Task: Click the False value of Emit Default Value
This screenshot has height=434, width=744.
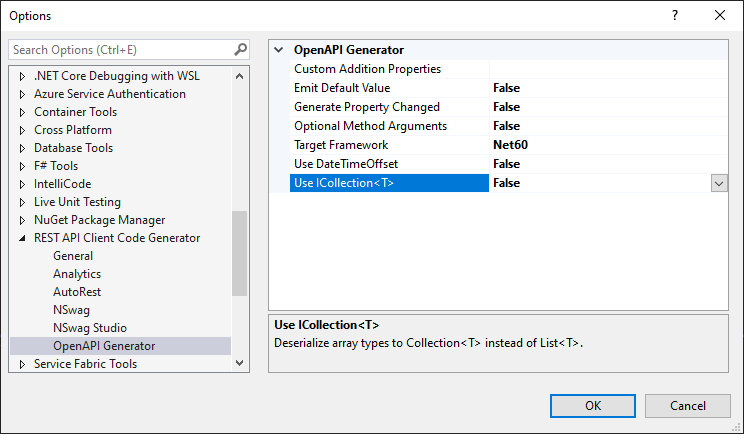Action: click(x=506, y=88)
